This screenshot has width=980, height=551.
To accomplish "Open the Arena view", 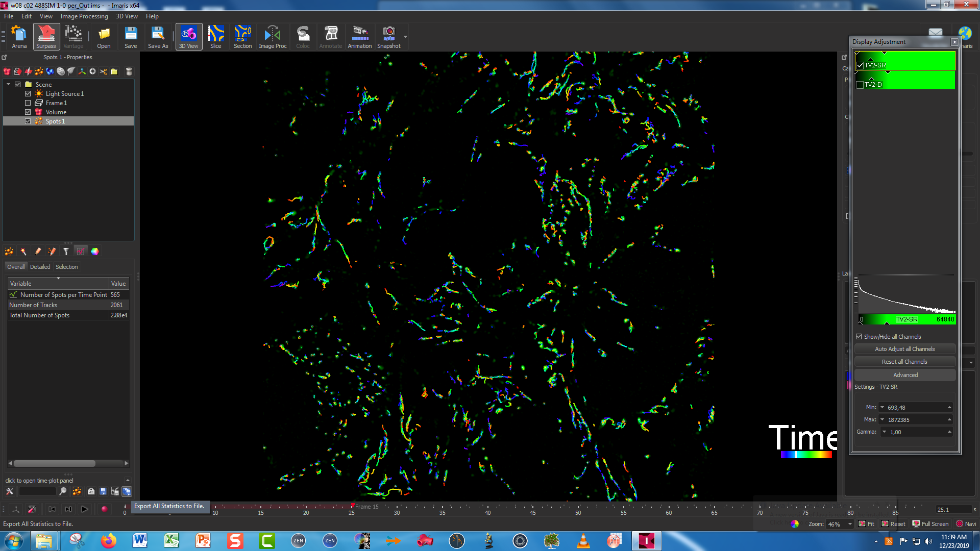I will click(x=19, y=37).
